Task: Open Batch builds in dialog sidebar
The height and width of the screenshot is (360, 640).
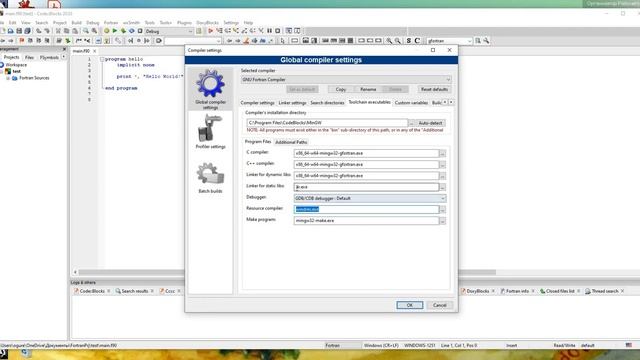Action: tap(210, 178)
